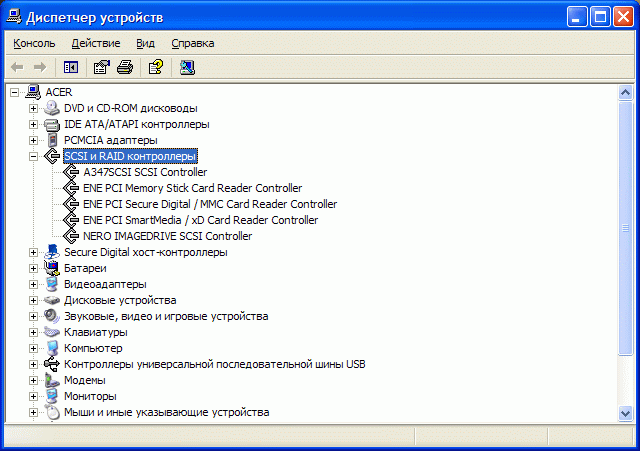Click the mouse devices icon
This screenshot has width=640, height=451.
pyautogui.click(x=52, y=412)
